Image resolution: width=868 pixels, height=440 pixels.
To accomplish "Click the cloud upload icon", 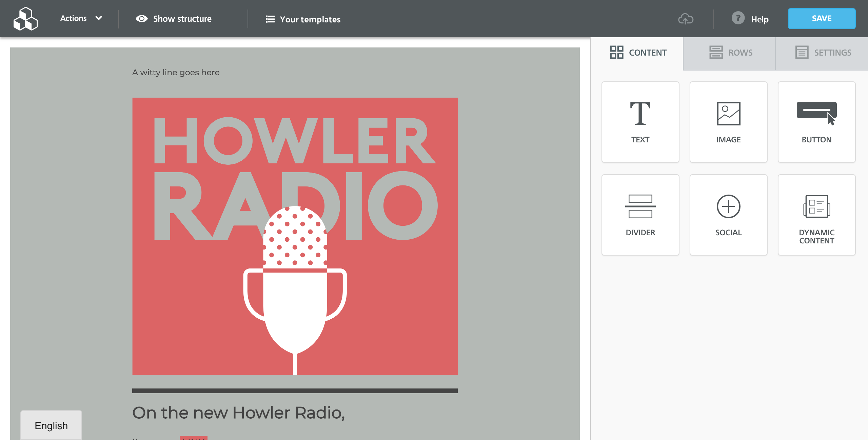I will 686,19.
